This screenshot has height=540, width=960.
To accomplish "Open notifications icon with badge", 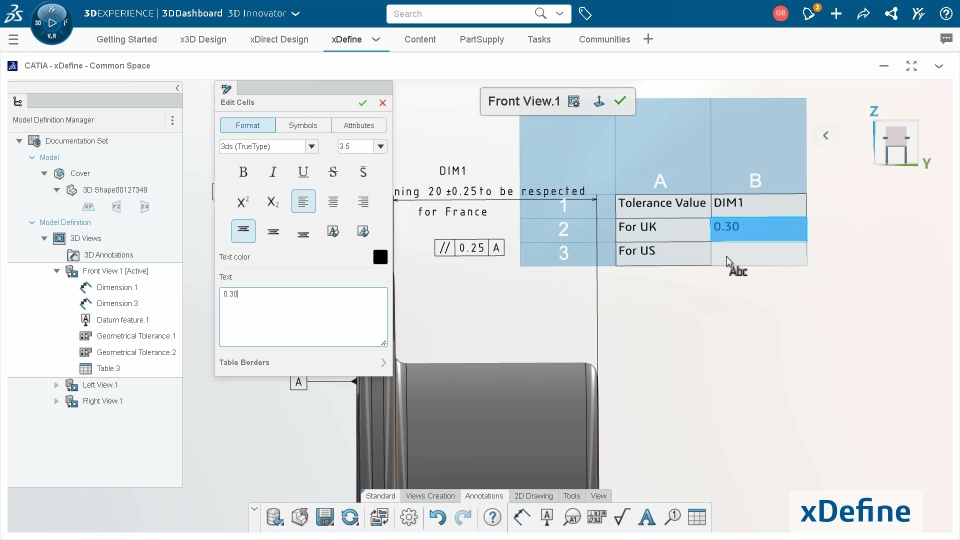I will (x=809, y=13).
